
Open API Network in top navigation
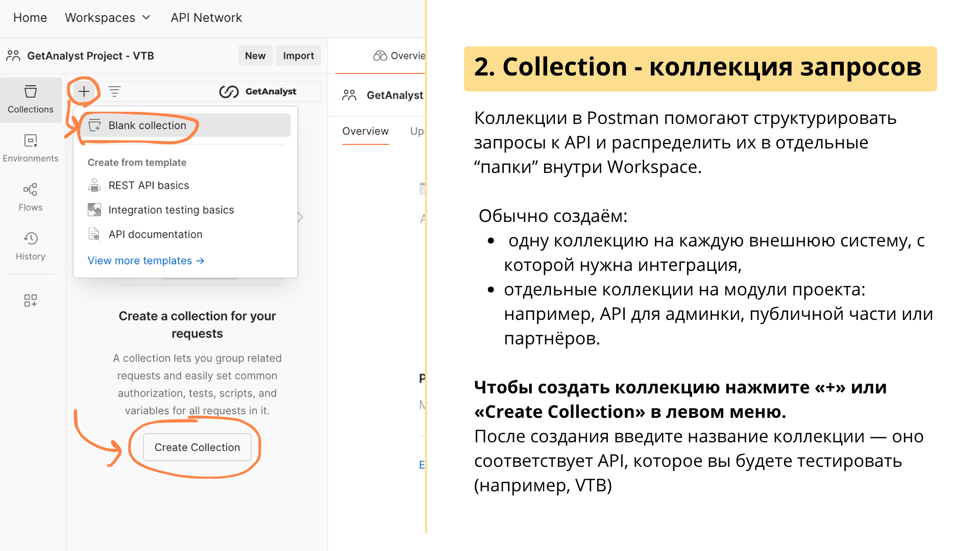[x=206, y=17]
